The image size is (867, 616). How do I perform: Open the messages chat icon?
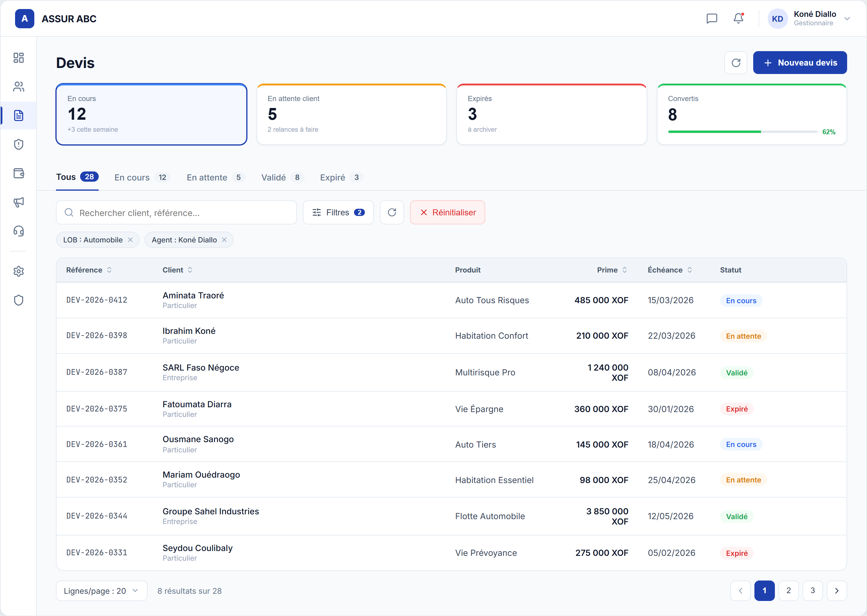(x=712, y=19)
